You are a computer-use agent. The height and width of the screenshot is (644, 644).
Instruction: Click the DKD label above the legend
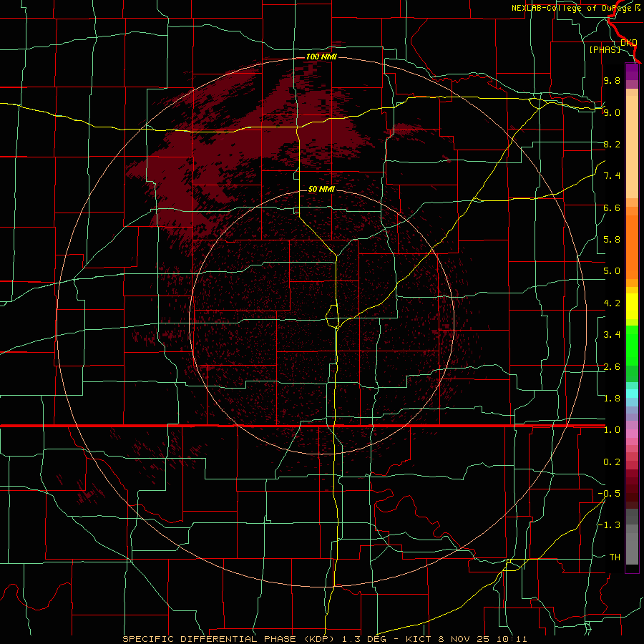point(628,43)
